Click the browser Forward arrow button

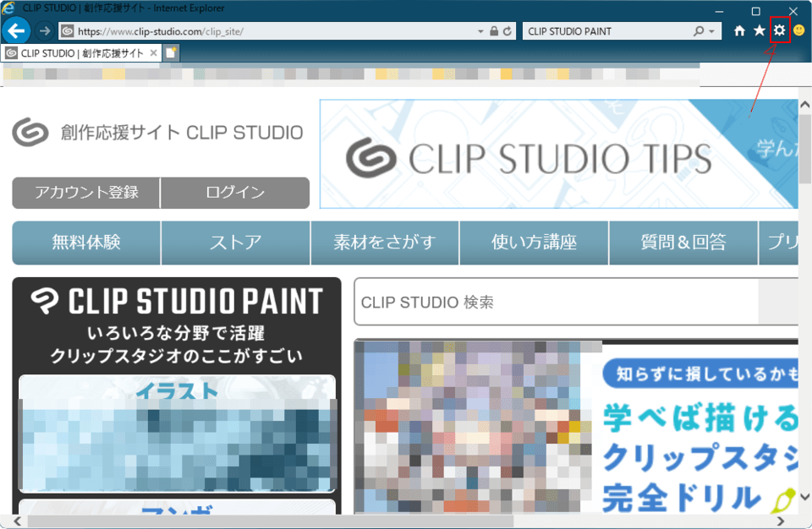45,31
